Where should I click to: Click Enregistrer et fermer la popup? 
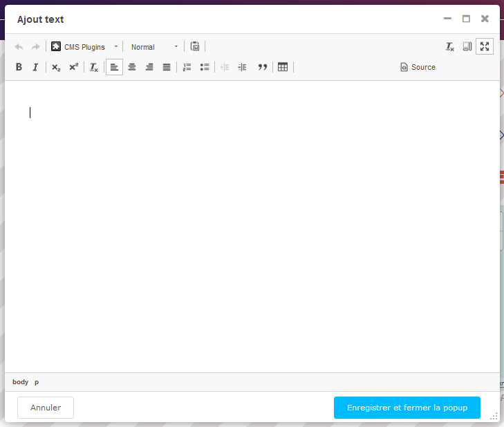tap(407, 408)
